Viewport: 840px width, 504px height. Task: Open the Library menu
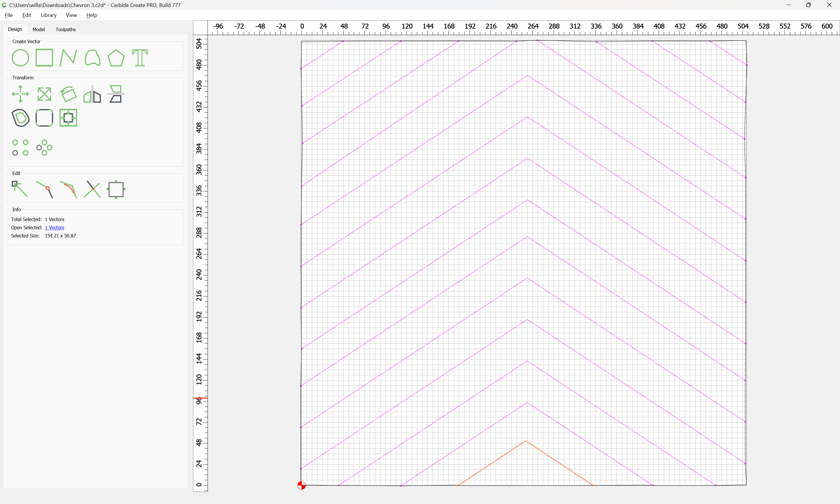[x=48, y=15]
